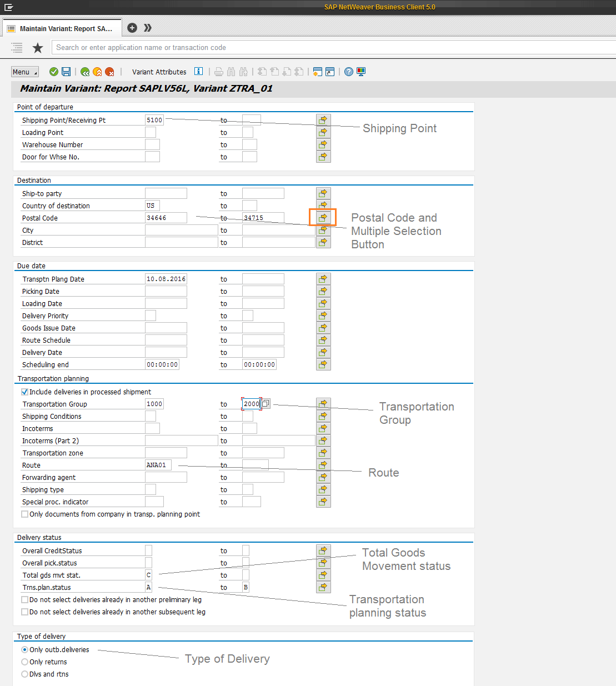Check Do not select deliveries in another preliminary leg

24,599
